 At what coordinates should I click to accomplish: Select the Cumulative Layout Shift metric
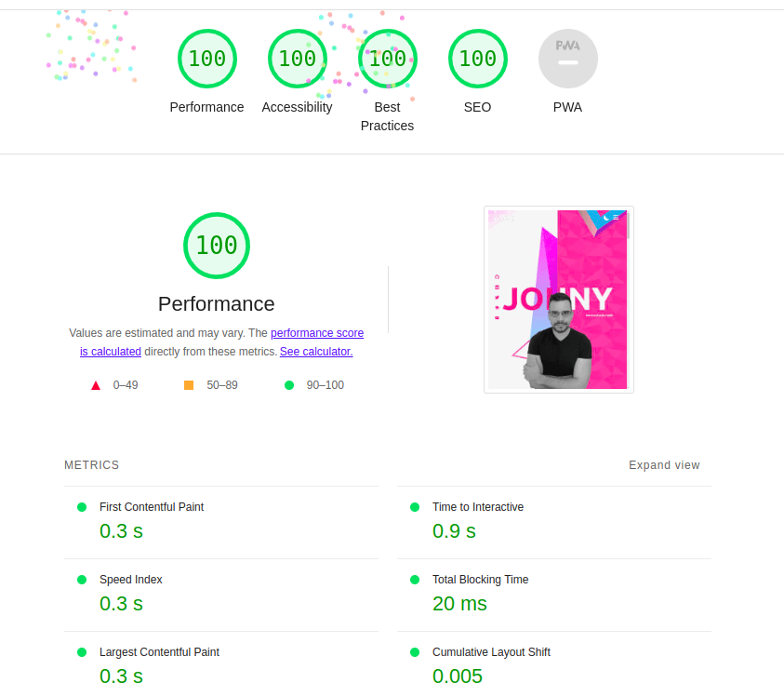491,652
